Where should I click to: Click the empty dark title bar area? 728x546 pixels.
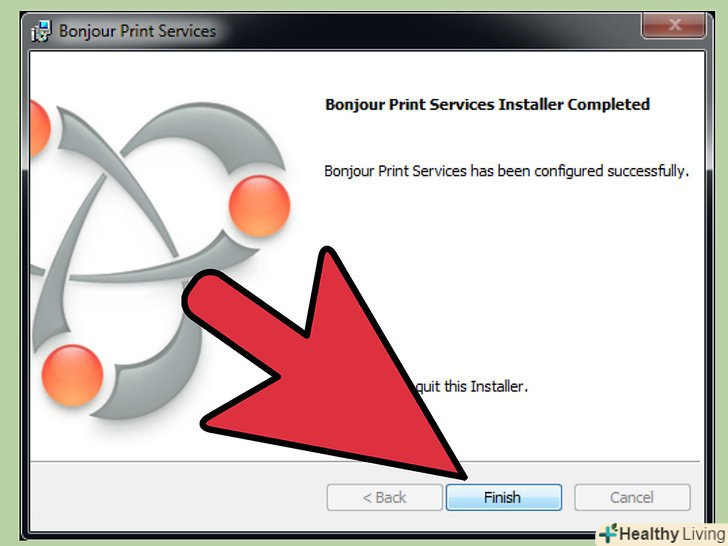click(427, 31)
